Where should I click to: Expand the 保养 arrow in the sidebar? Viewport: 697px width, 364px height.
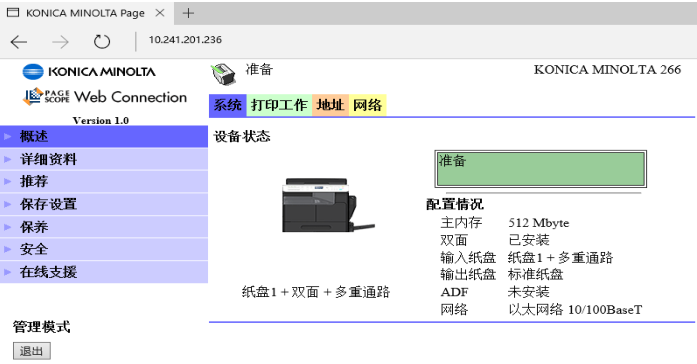(8, 227)
